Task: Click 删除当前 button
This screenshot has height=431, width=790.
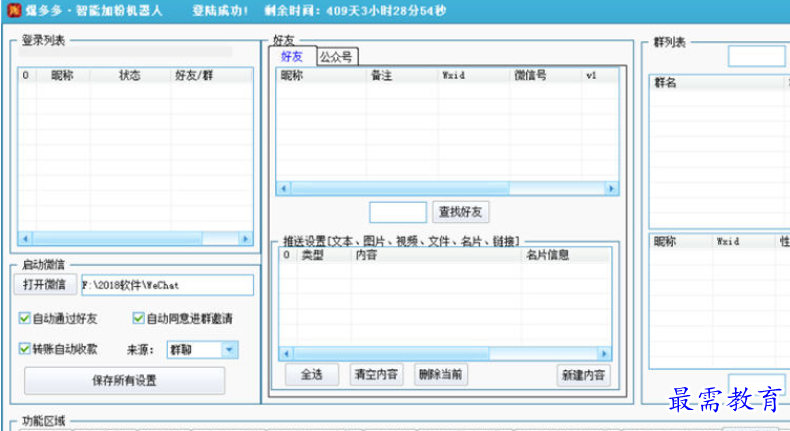Action: [x=440, y=375]
